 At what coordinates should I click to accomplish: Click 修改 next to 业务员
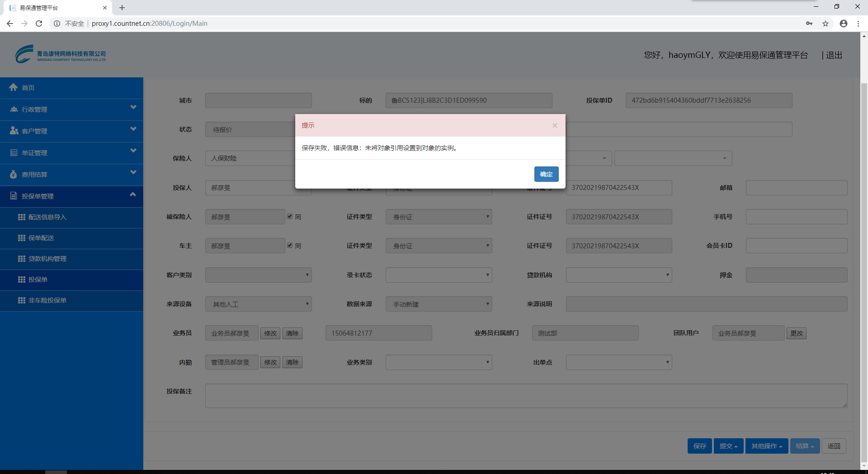point(270,333)
